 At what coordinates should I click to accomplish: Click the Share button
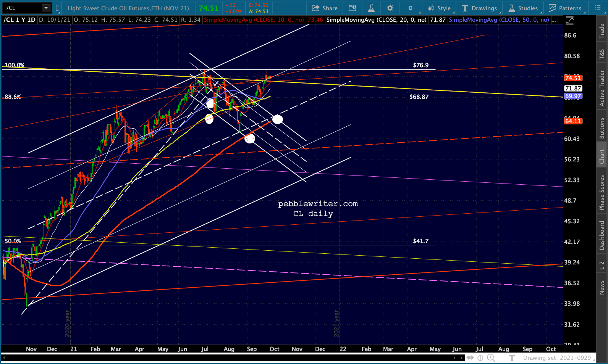[325, 8]
